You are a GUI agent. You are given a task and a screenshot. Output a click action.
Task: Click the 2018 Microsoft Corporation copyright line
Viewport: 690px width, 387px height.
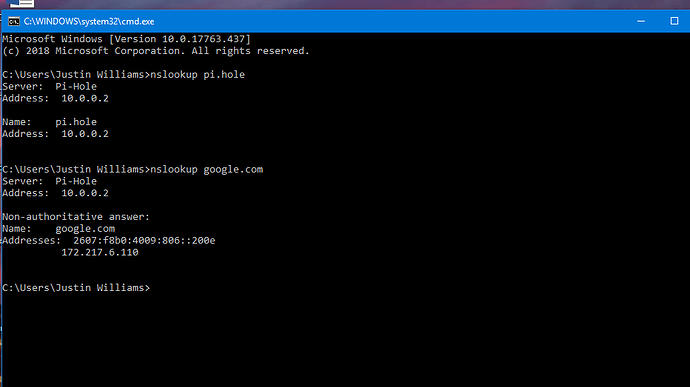[156, 51]
